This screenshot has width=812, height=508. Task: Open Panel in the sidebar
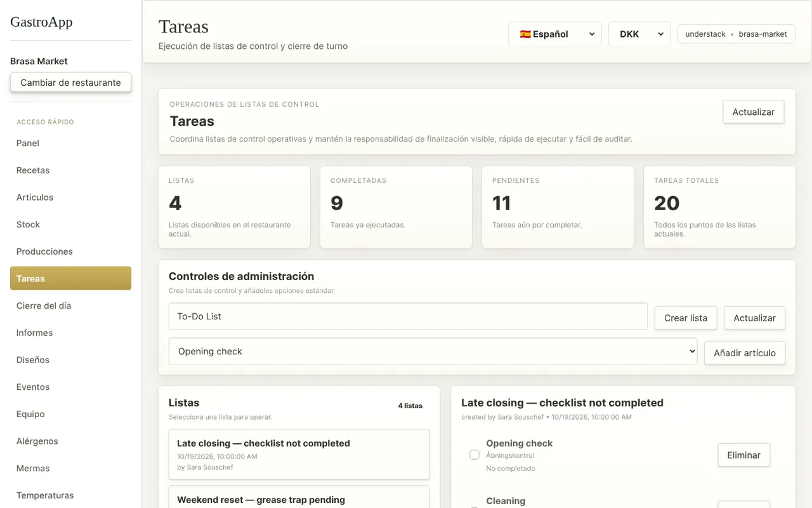click(x=70, y=144)
